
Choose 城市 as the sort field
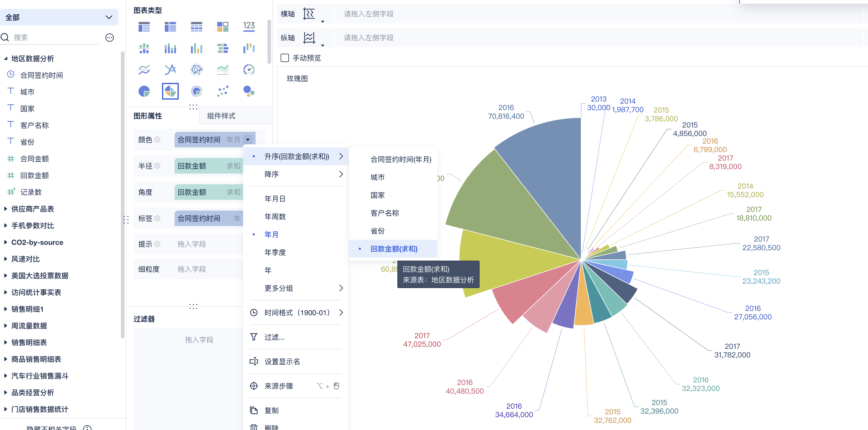[x=377, y=177]
